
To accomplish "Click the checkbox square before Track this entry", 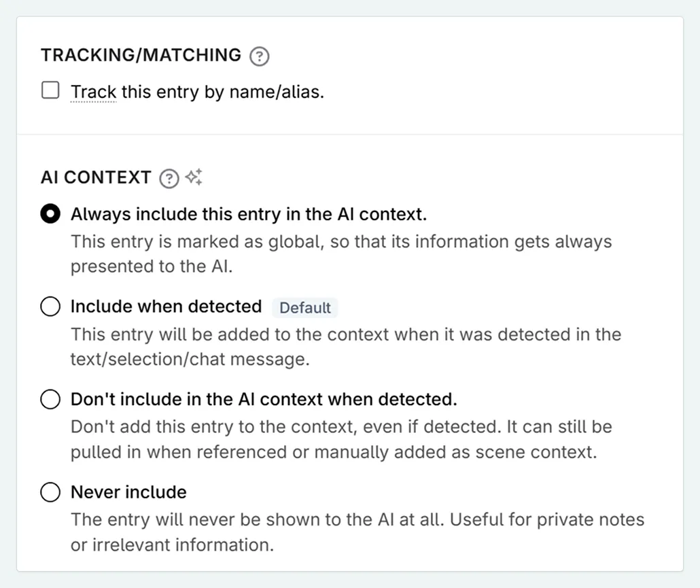I will (50, 89).
